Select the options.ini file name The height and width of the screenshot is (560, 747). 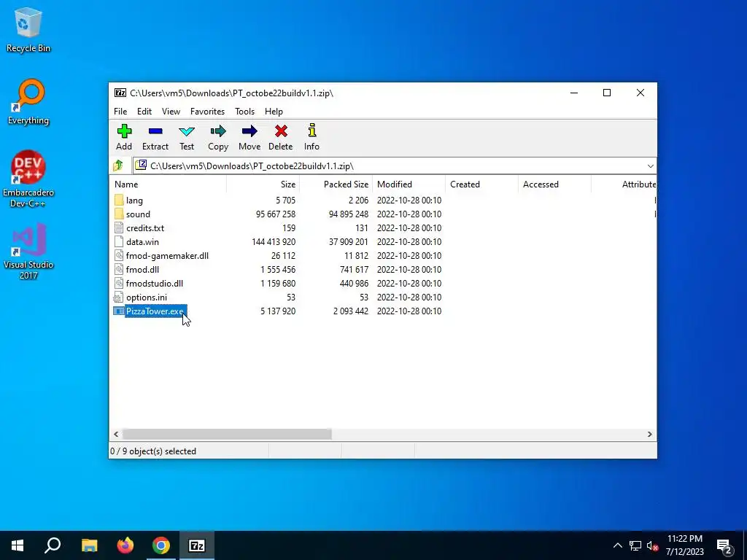click(147, 297)
